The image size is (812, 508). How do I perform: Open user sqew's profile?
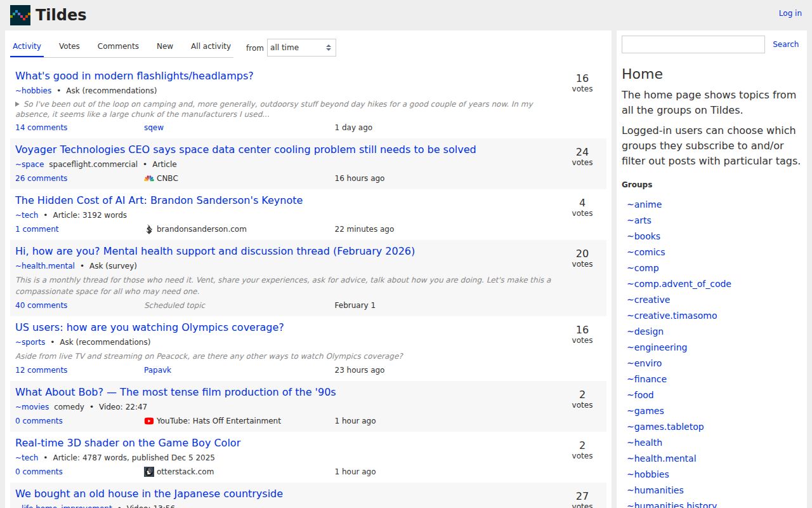[154, 127]
